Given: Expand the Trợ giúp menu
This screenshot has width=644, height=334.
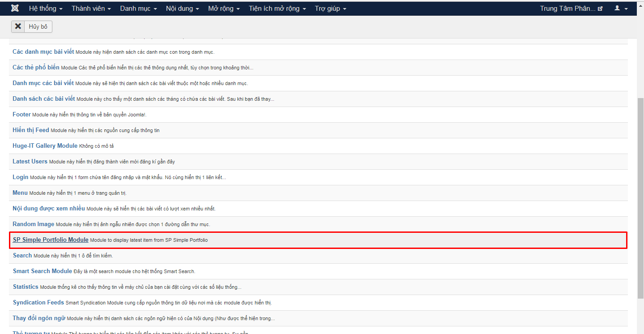Looking at the screenshot, I should pyautogui.click(x=330, y=9).
